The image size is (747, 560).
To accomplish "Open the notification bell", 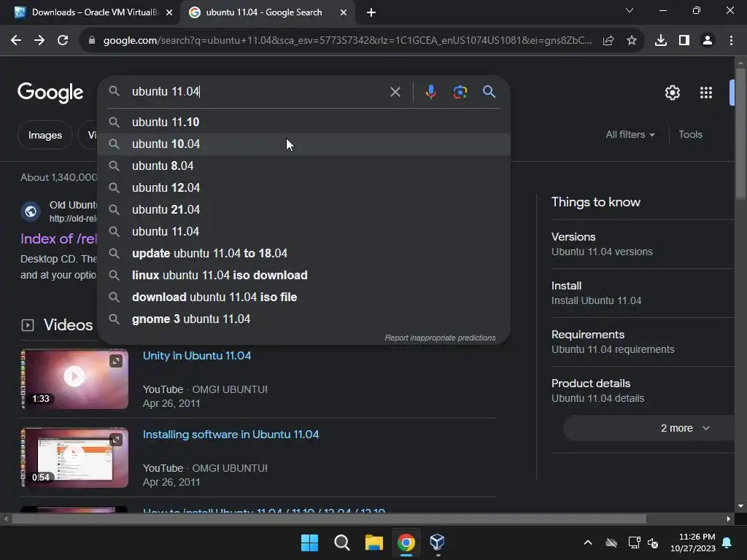I will [727, 542].
